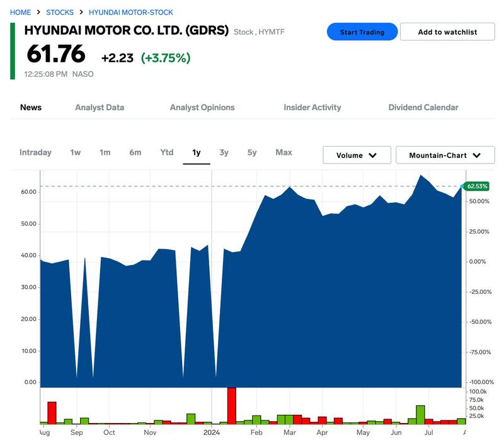Click the Jul x-axis label
Viewport: 504px width, 445px height.
[x=429, y=432]
